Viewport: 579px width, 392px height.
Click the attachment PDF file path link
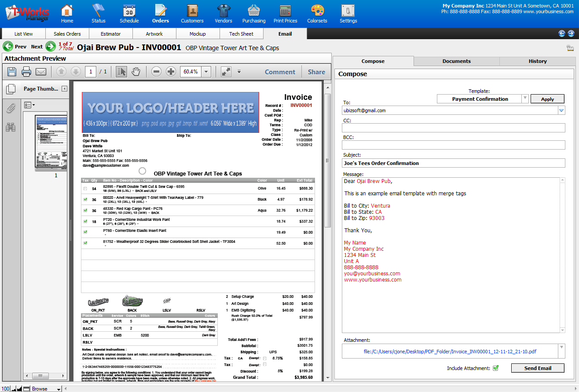click(450, 352)
